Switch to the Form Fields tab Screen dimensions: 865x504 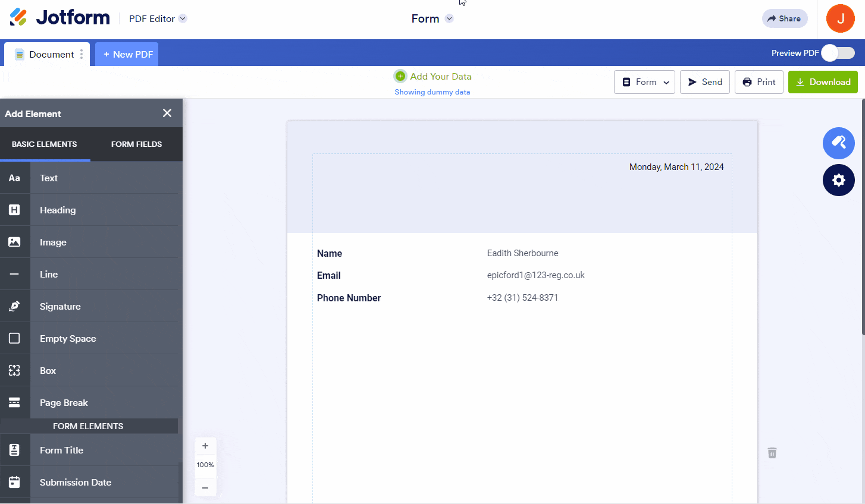[136, 144]
